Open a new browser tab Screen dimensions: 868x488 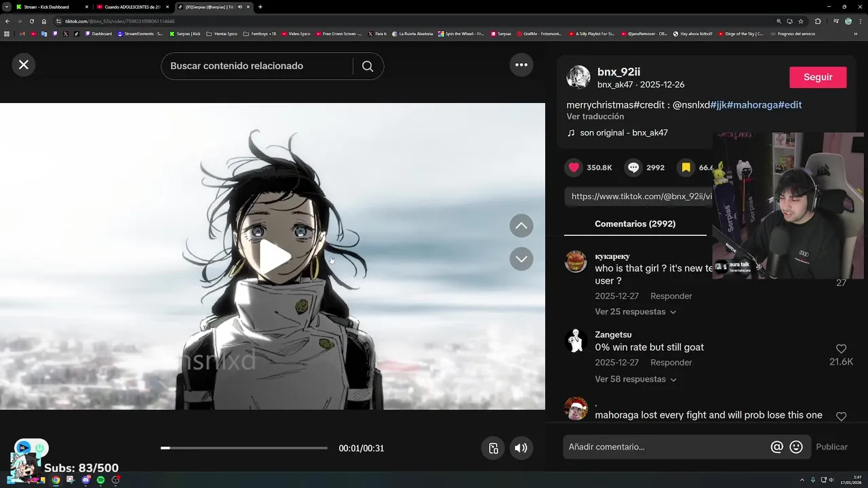tap(260, 7)
